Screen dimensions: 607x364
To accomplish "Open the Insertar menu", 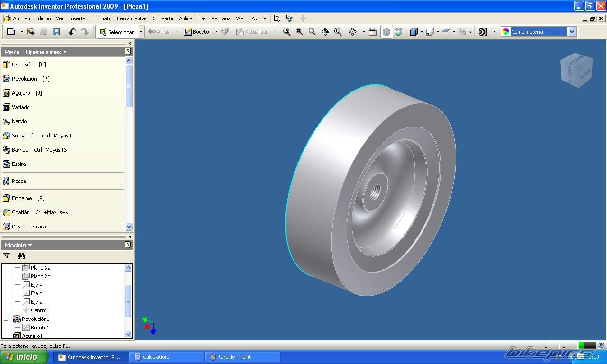I will 78,18.
